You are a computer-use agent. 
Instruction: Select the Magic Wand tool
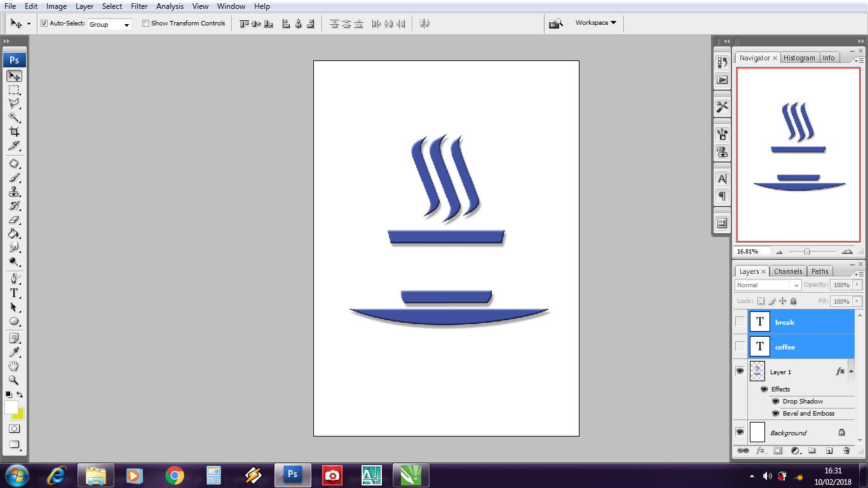click(14, 118)
